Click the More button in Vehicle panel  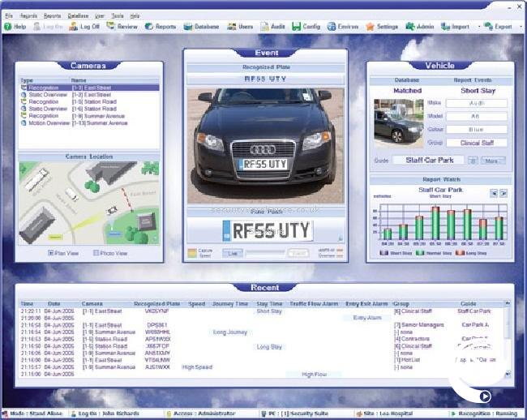[491, 161]
